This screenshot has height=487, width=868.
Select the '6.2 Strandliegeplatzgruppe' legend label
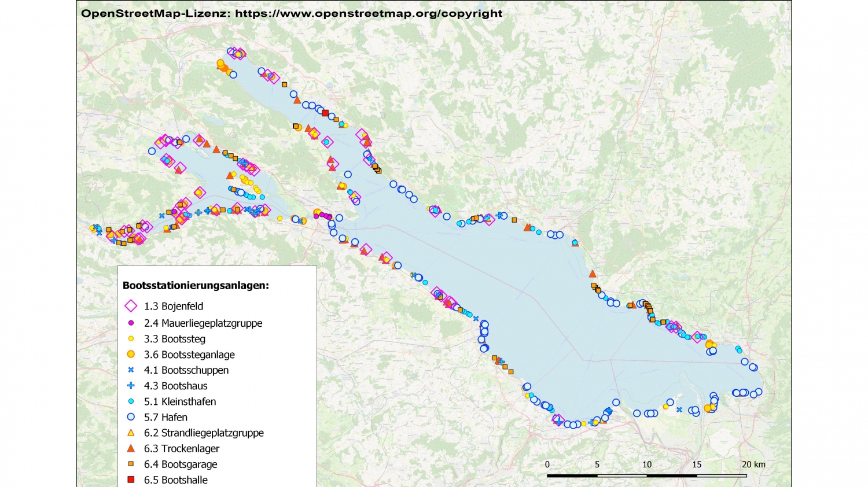204,433
